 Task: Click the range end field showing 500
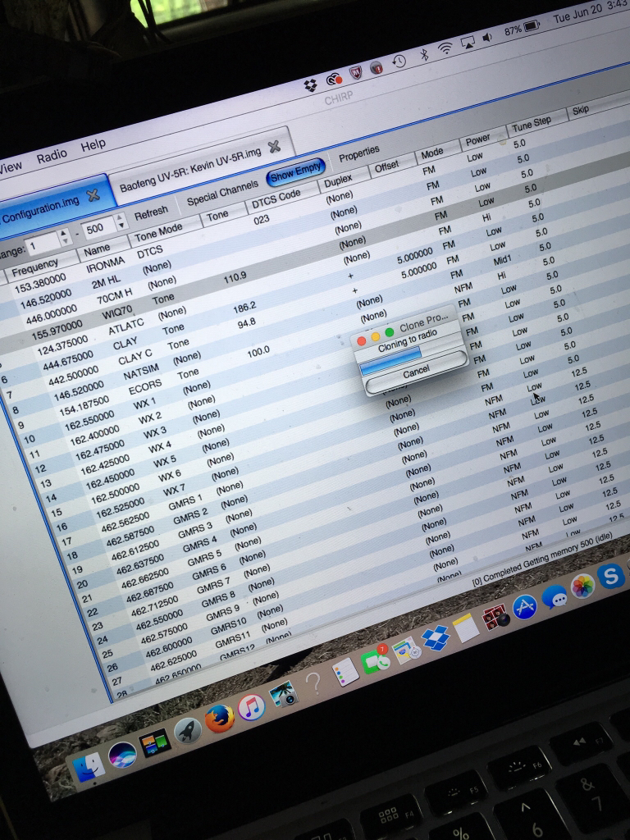[98, 228]
